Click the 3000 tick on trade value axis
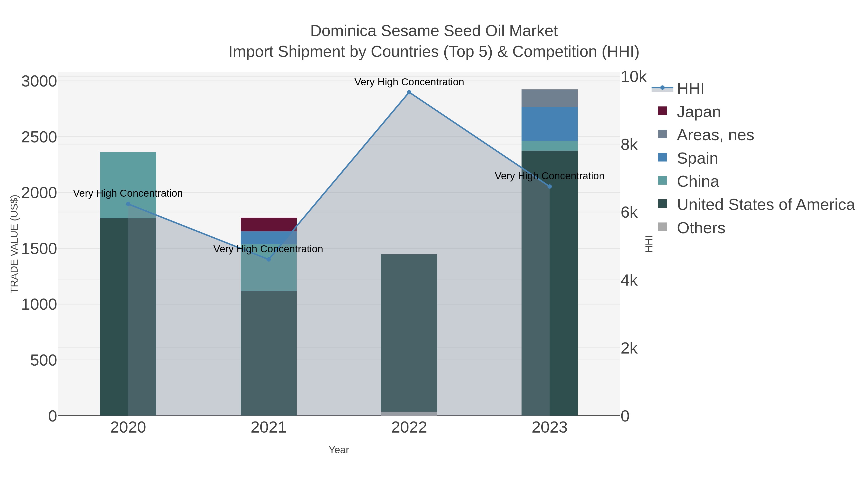Screen dimensions: 868x488 point(39,81)
